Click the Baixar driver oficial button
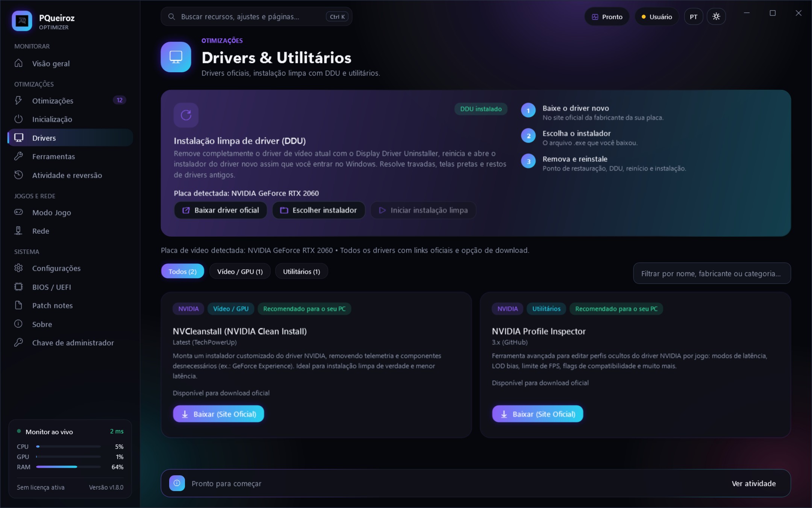Viewport: 812px width, 508px height. point(221,210)
